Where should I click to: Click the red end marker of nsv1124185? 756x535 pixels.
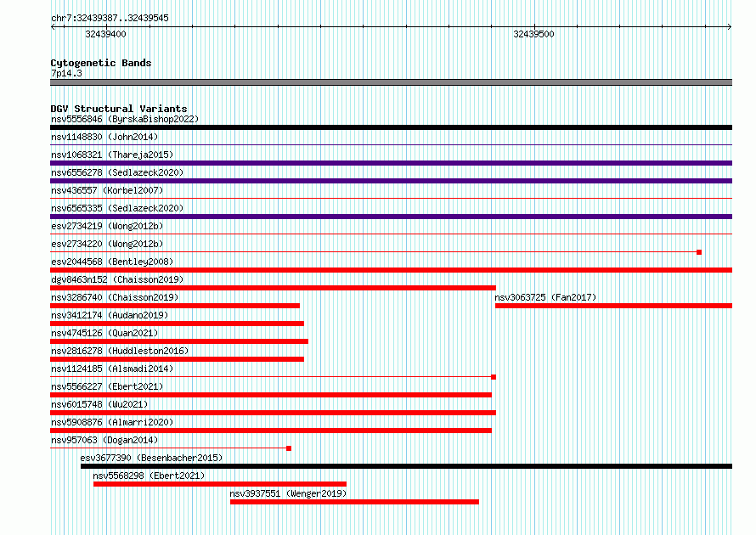[x=494, y=377]
